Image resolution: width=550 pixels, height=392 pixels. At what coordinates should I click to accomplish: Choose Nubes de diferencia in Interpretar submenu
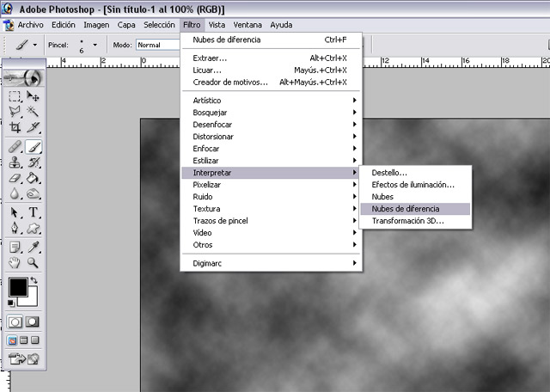point(415,209)
